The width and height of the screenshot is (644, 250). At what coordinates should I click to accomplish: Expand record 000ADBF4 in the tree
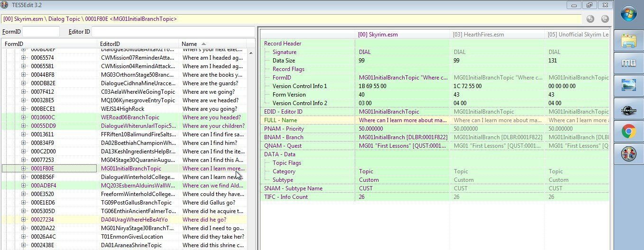24,186
